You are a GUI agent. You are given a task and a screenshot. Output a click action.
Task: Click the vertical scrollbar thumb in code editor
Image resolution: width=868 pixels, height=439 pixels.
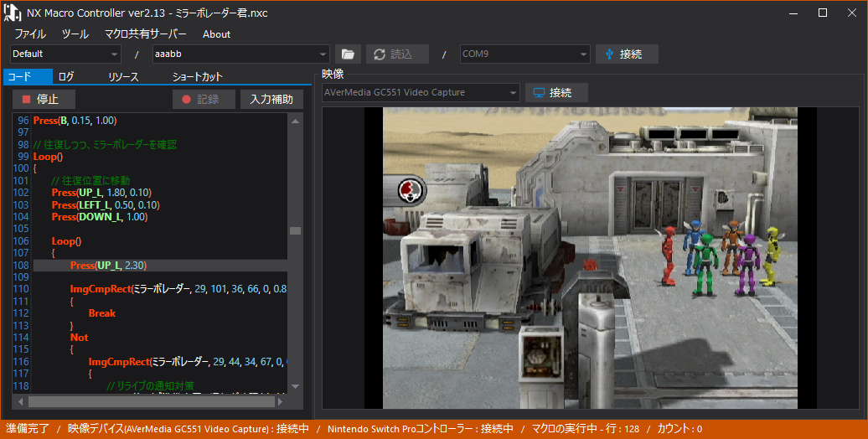(295, 231)
